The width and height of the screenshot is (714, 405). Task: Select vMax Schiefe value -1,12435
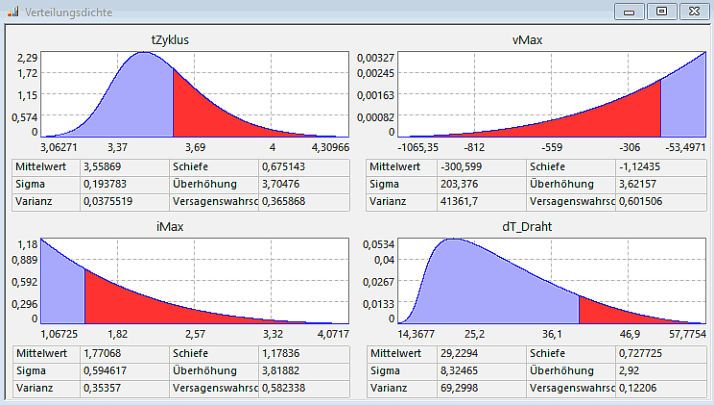pos(638,166)
